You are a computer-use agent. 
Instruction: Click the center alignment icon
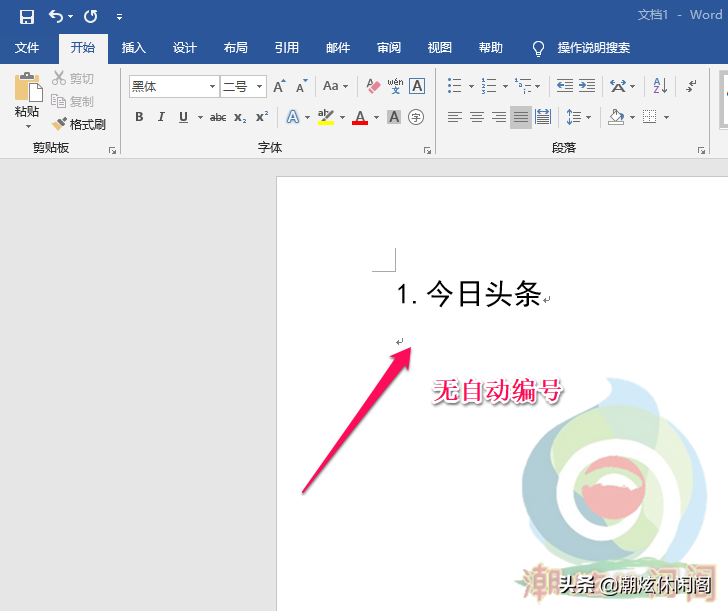click(477, 117)
